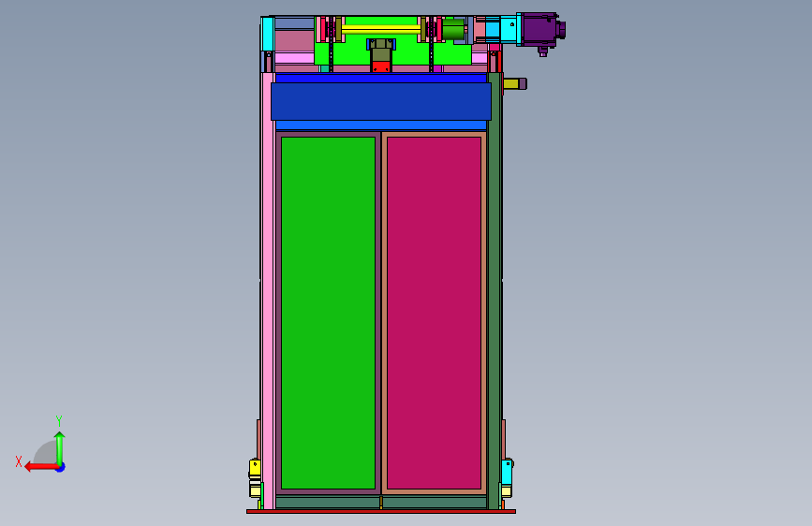This screenshot has height=526, width=812.
Task: Pick the yellow sensor bracket at bottom left
Action: [255, 467]
